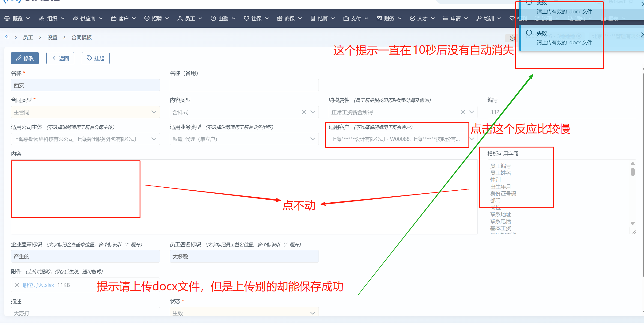Open the 状态 dropdown showing 生效

tap(313, 313)
